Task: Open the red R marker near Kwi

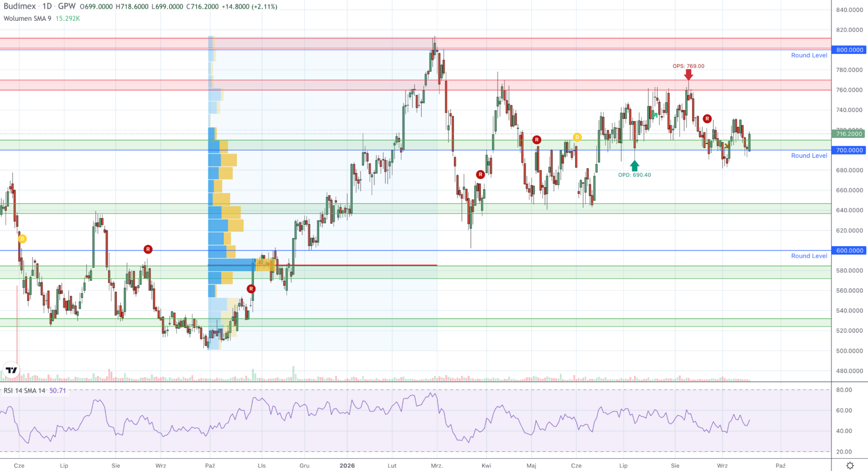Action: click(x=481, y=175)
